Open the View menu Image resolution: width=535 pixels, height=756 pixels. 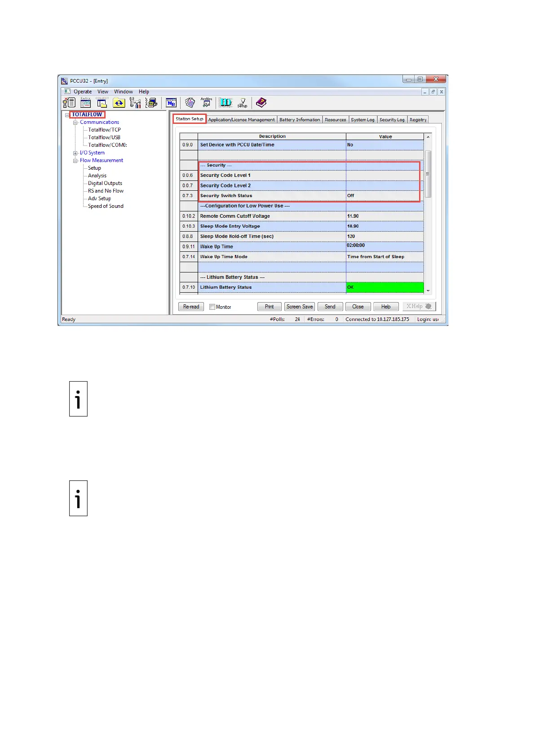click(x=103, y=92)
